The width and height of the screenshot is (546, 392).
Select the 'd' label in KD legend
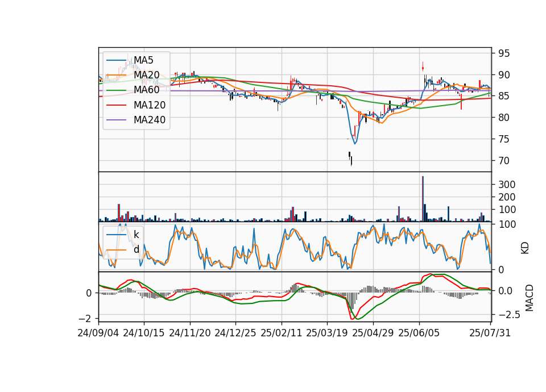[x=136, y=249]
